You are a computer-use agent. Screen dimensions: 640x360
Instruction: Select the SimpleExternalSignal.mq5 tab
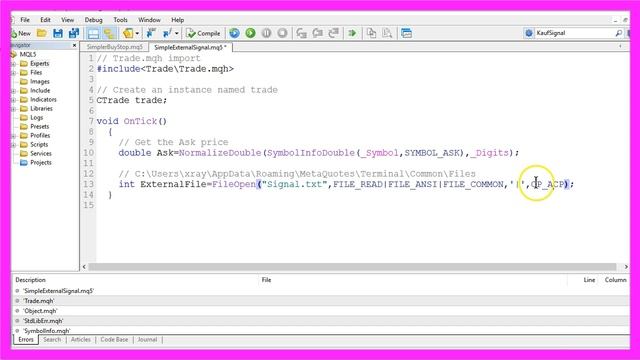click(190, 47)
